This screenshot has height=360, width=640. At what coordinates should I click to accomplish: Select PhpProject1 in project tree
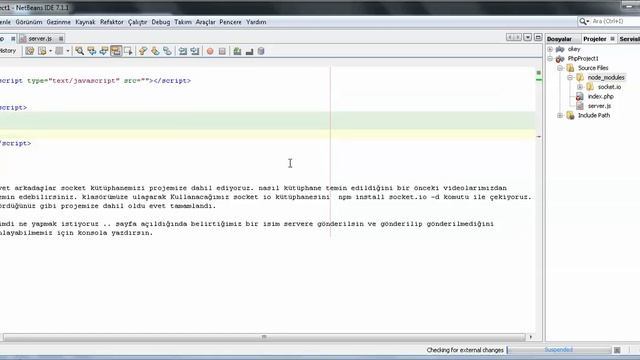(x=583, y=58)
